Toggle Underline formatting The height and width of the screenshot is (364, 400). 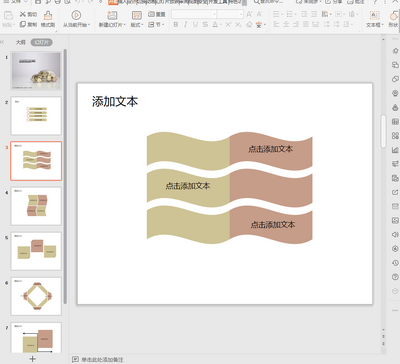point(195,25)
